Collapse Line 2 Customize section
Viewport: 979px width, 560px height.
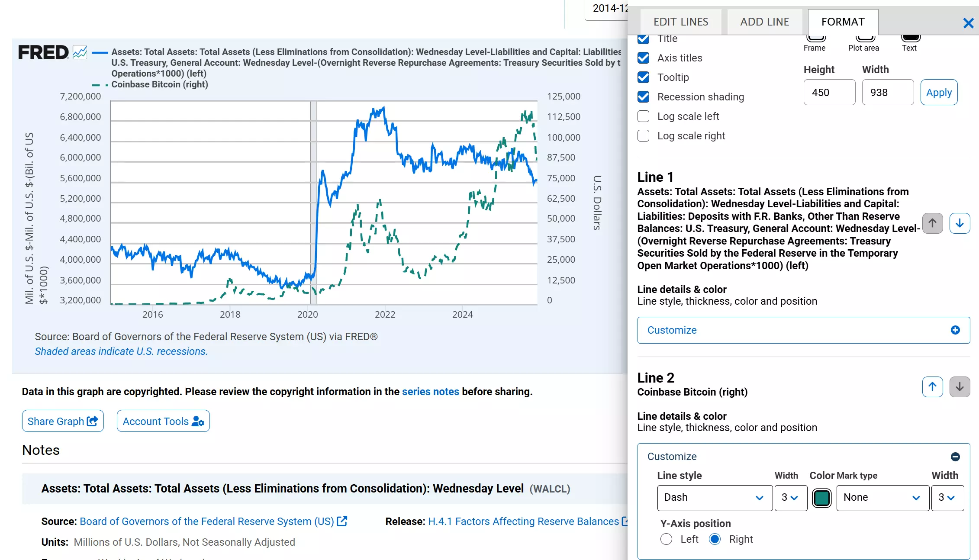click(x=803, y=457)
